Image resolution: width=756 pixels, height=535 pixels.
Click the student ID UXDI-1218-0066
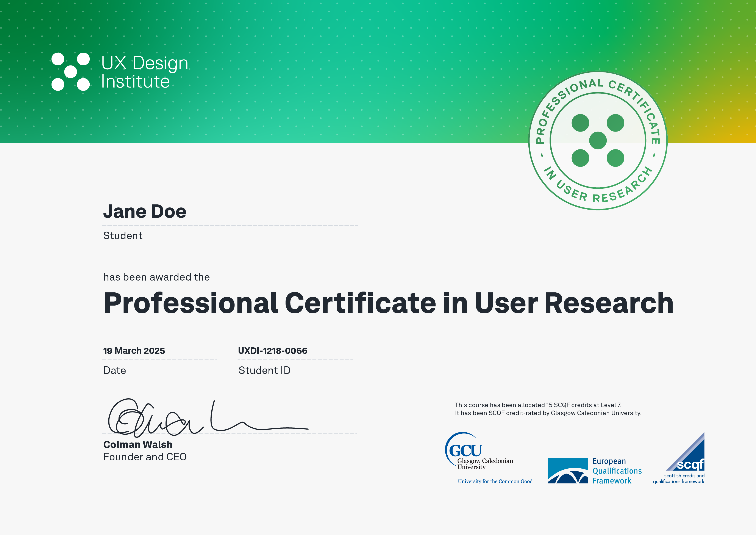click(273, 350)
